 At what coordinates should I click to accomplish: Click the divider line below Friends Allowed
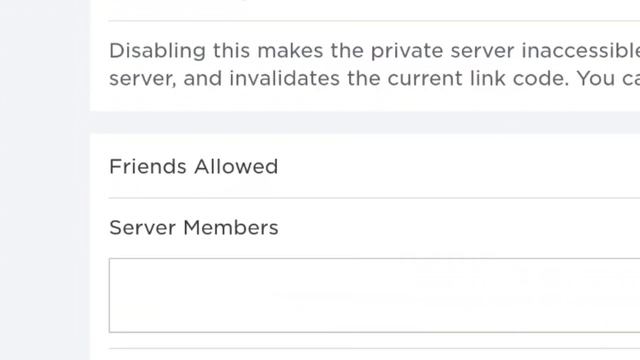[374, 198]
